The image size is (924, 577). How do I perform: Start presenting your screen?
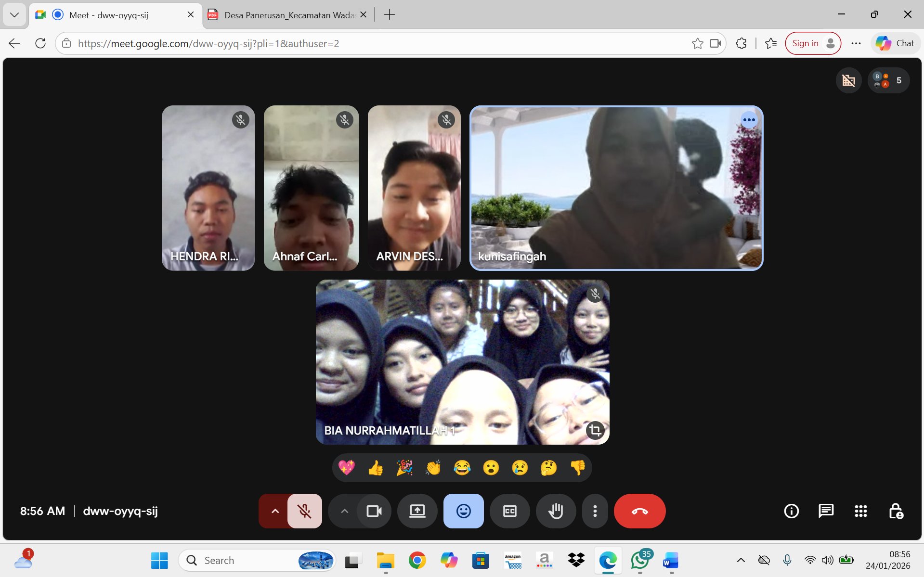[x=417, y=511]
